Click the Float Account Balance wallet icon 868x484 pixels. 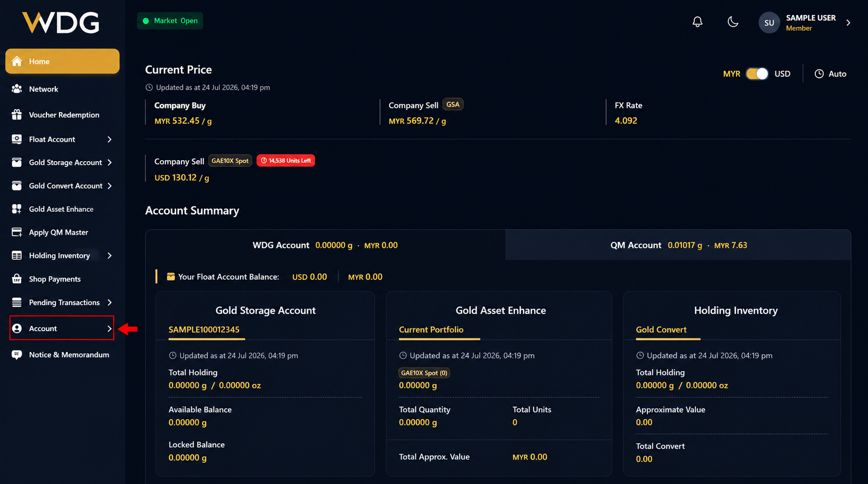(171, 277)
